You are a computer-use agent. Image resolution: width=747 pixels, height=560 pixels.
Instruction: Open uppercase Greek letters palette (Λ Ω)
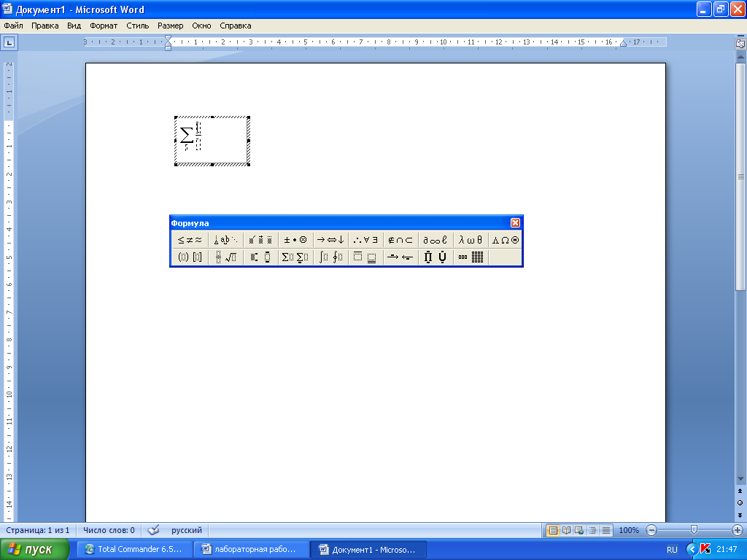[506, 240]
